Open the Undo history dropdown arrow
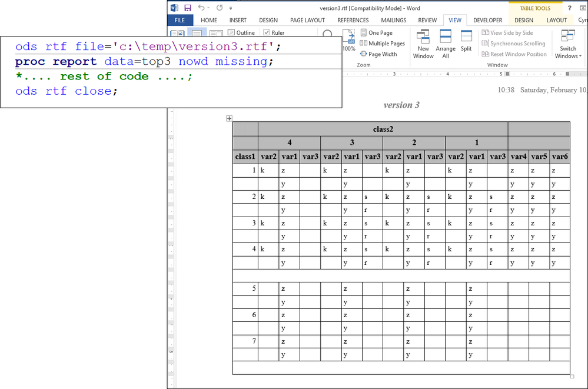Screen dimensions: 588x389 208,8
